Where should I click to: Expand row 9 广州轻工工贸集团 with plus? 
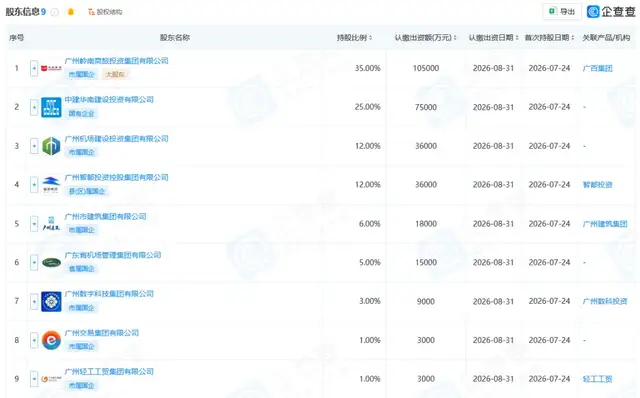(x=34, y=379)
